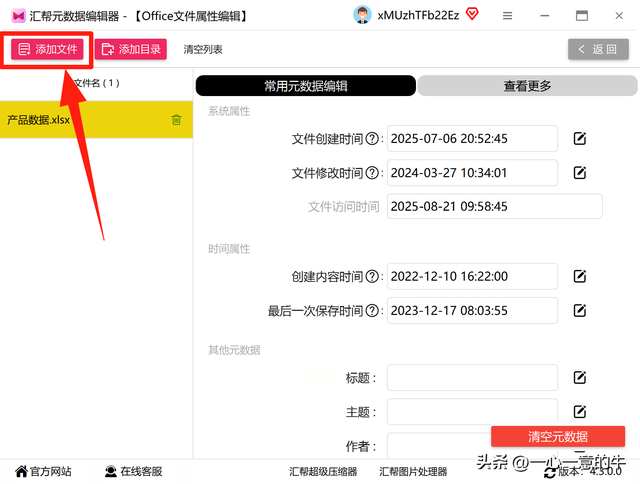Maximize the window
This screenshot has width=640, height=484.
[582, 16]
